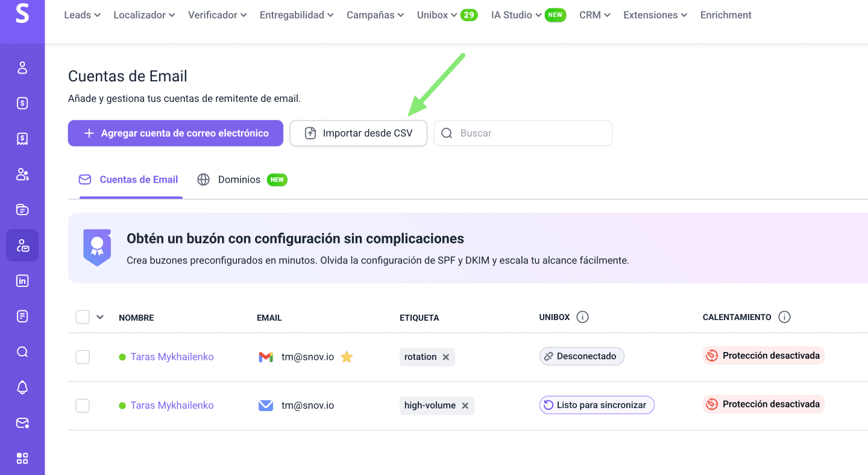868x475 pixels.
Task: Click the Snov.io logo in sidebar
Action: [x=22, y=14]
